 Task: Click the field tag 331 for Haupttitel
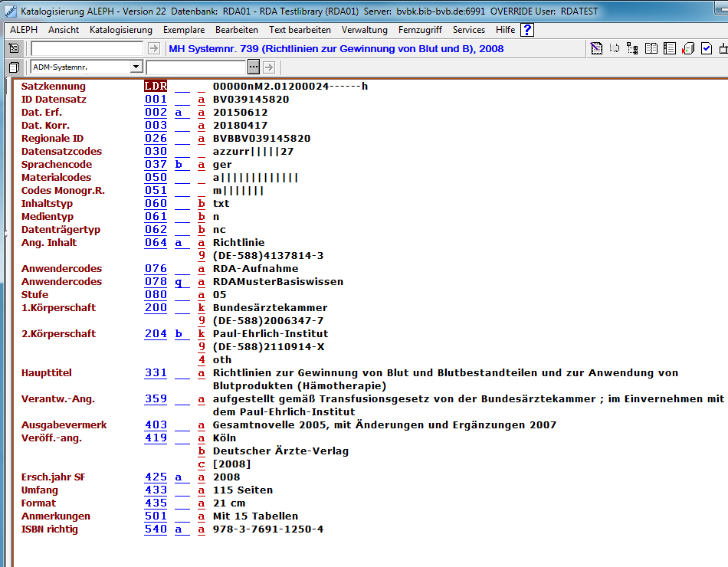(x=156, y=373)
